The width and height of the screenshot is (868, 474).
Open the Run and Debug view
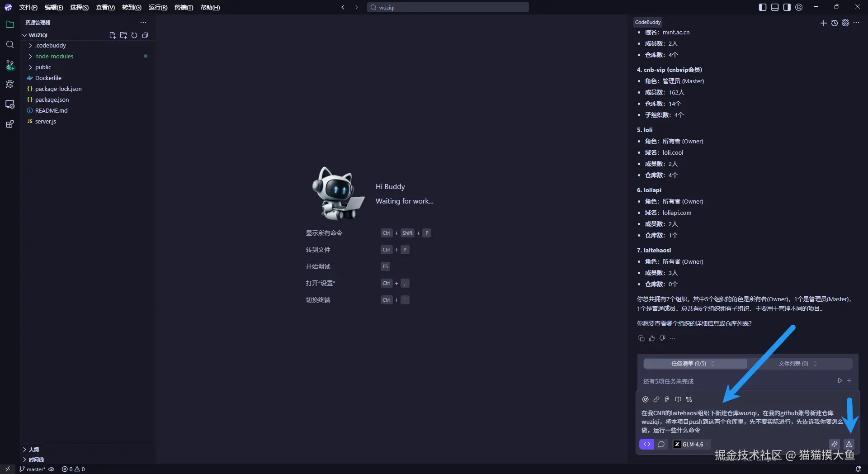(10, 84)
